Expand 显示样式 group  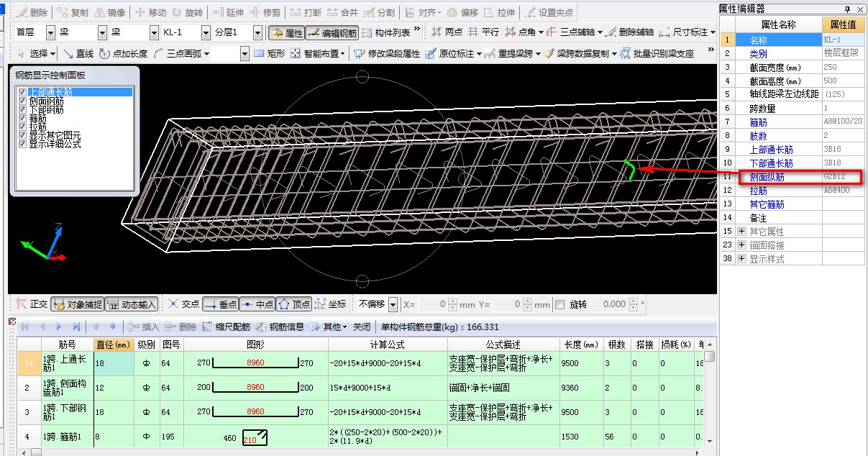coord(742,259)
